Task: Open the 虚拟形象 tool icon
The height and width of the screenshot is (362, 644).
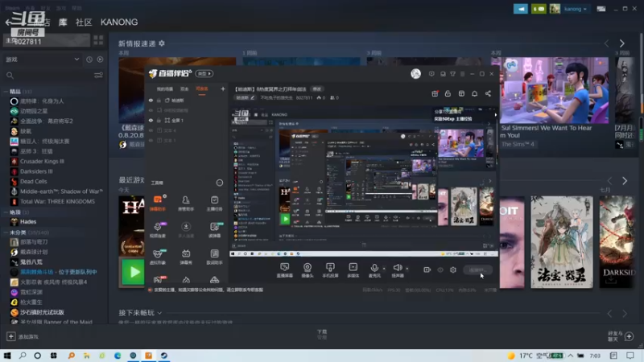Action: click(158, 257)
